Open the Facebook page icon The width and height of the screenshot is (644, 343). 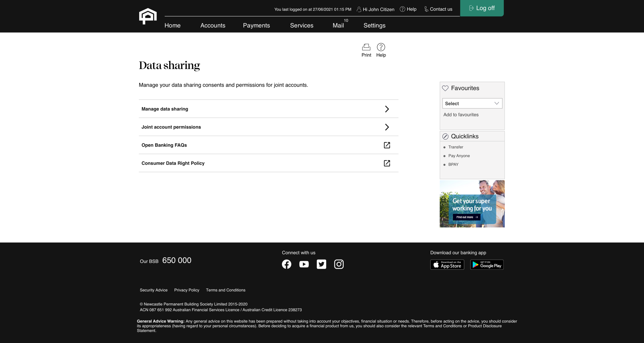tap(286, 264)
